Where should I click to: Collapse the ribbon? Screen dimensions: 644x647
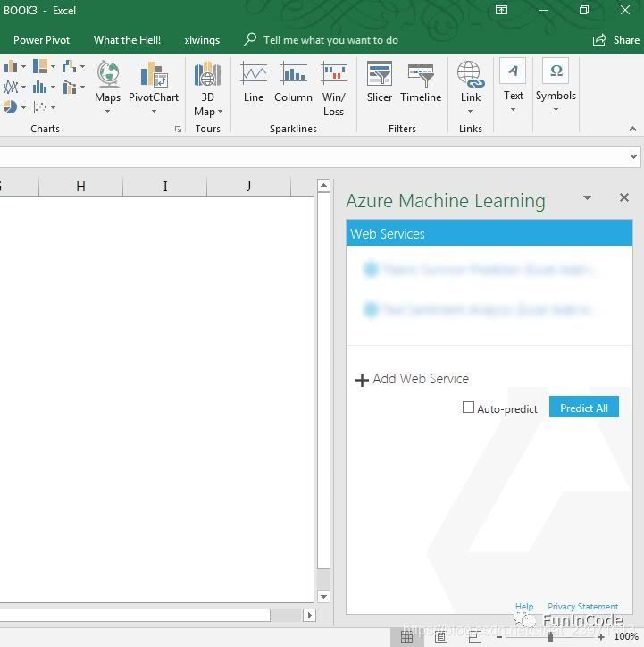point(632,130)
